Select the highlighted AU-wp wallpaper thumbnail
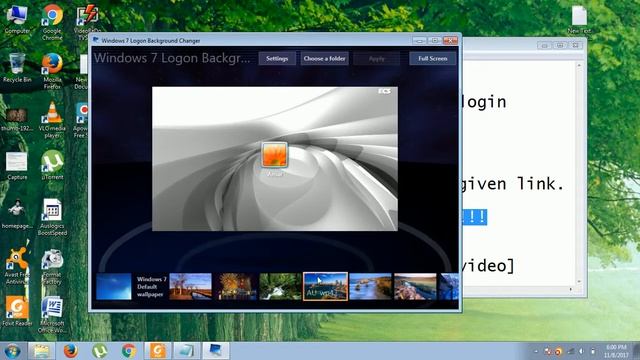640x360 pixels. [325, 287]
